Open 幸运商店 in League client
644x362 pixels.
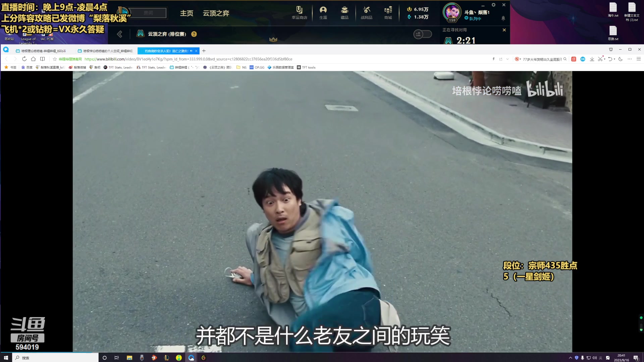(299, 13)
